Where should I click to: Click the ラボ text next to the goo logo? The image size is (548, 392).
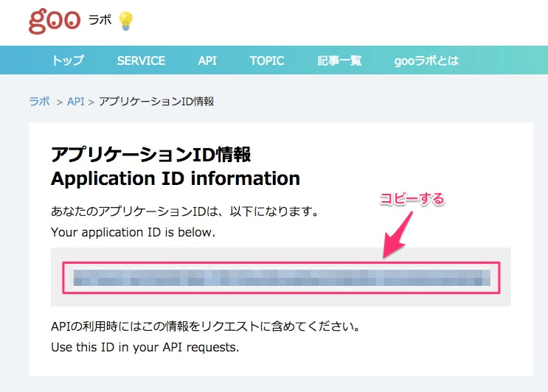click(x=100, y=20)
